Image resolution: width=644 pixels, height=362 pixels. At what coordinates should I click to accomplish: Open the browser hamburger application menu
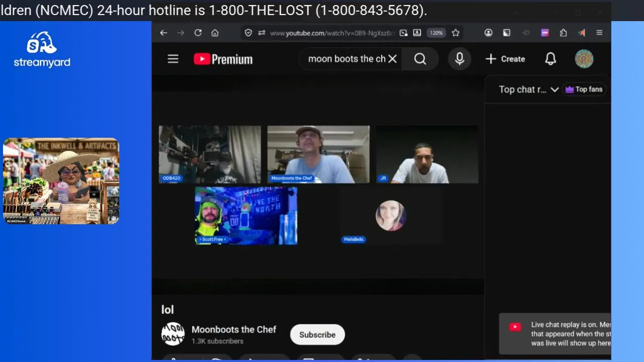599,33
